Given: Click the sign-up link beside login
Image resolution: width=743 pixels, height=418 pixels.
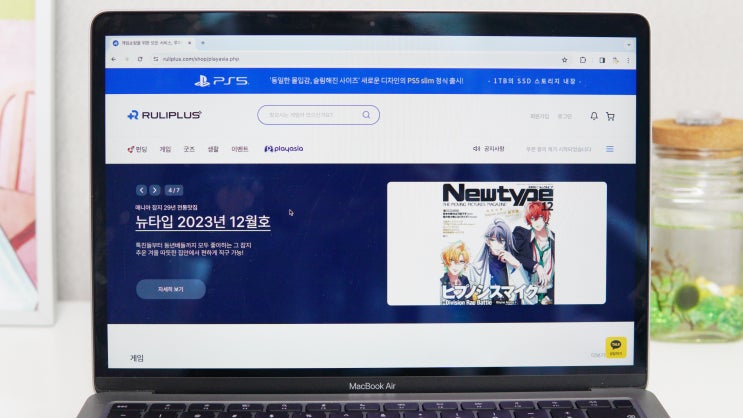Looking at the screenshot, I should pos(539,117).
